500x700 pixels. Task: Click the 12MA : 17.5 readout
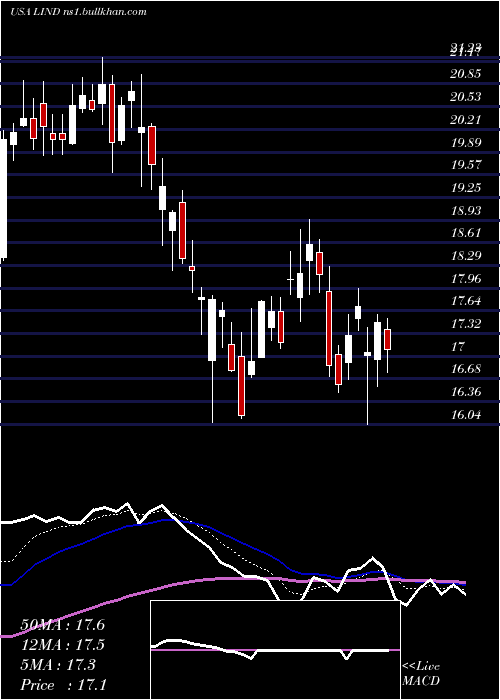[62, 645]
